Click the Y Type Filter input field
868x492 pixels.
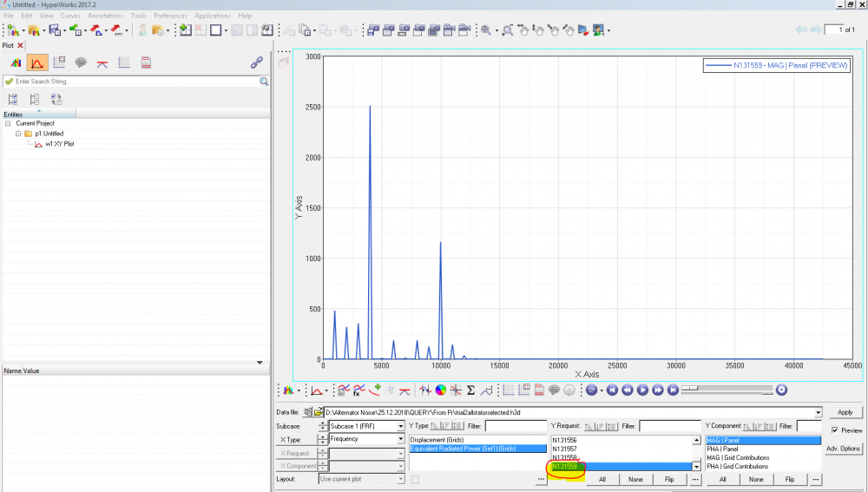[x=516, y=426]
